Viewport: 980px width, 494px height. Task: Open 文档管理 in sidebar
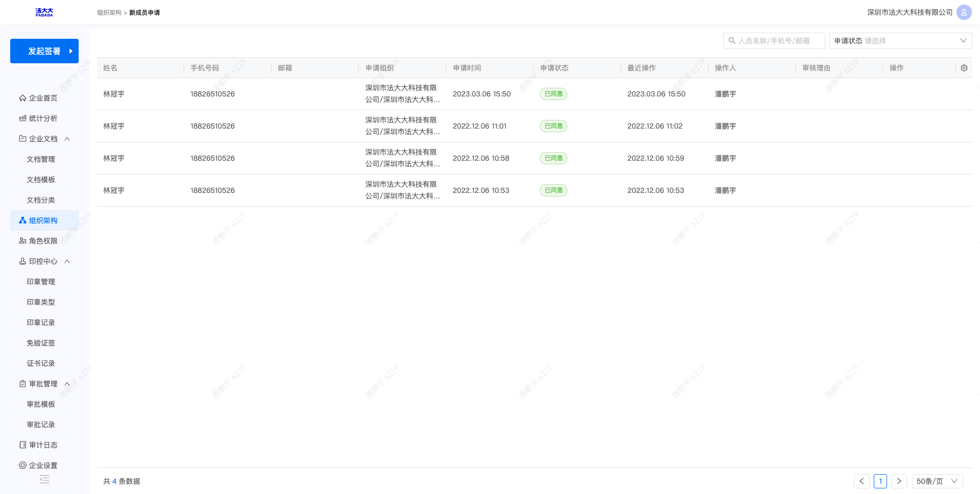[x=41, y=159]
